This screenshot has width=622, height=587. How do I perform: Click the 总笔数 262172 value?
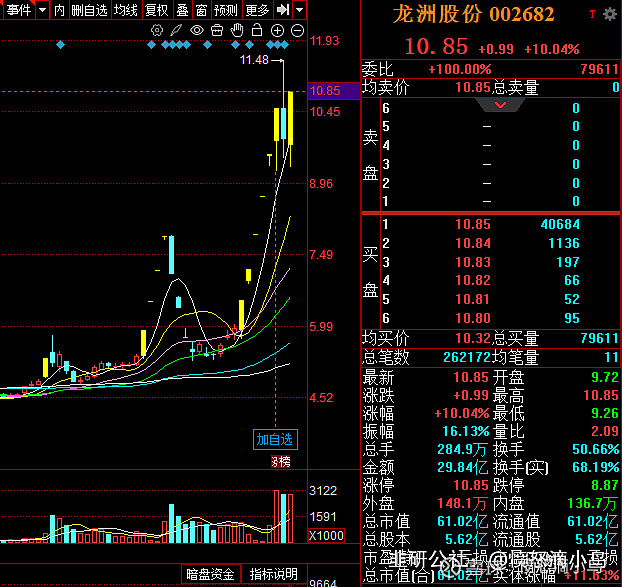(467, 357)
